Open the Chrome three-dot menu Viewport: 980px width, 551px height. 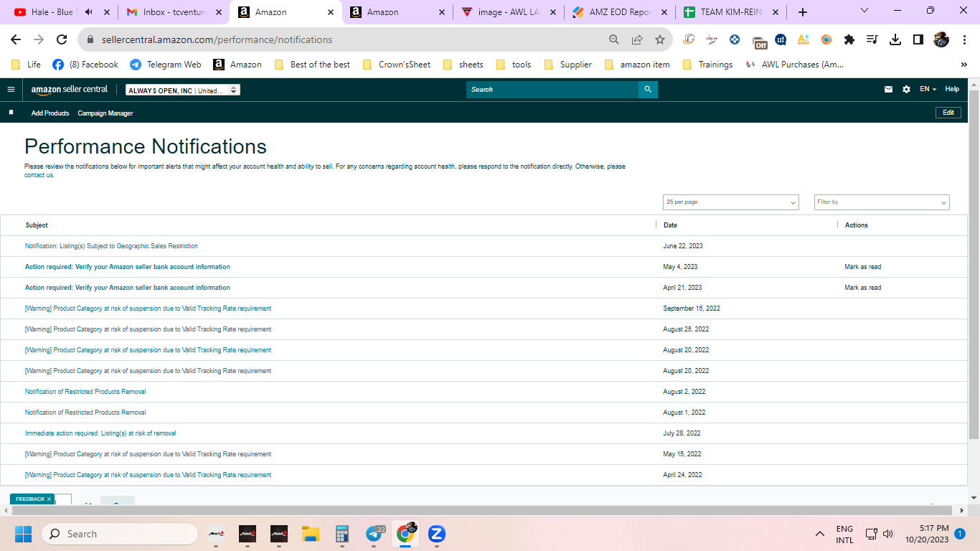pos(965,40)
